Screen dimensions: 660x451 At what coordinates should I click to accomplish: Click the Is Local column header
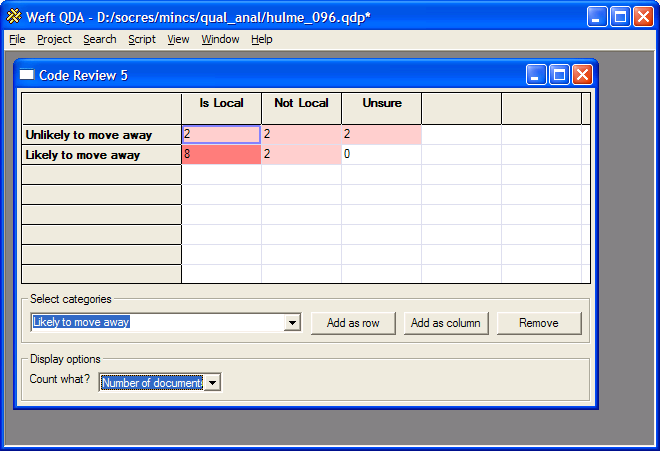tap(221, 104)
